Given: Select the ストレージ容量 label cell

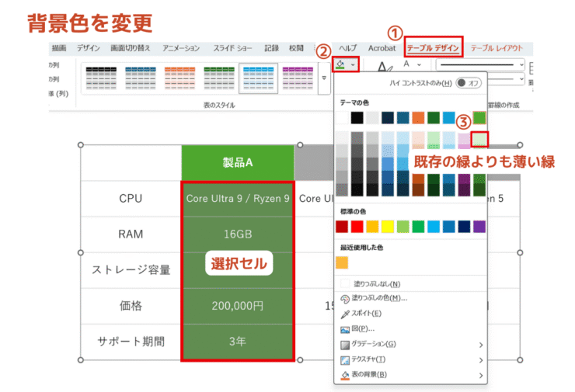Looking at the screenshot, I should [x=131, y=270].
